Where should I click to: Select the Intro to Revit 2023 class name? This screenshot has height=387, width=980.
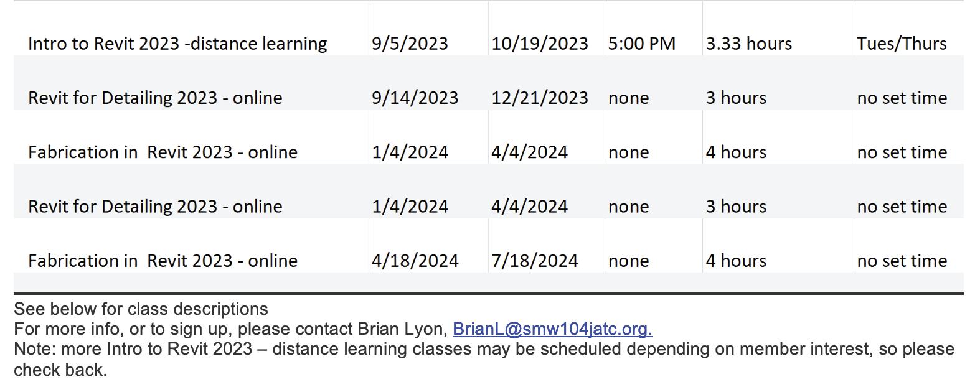tap(177, 44)
